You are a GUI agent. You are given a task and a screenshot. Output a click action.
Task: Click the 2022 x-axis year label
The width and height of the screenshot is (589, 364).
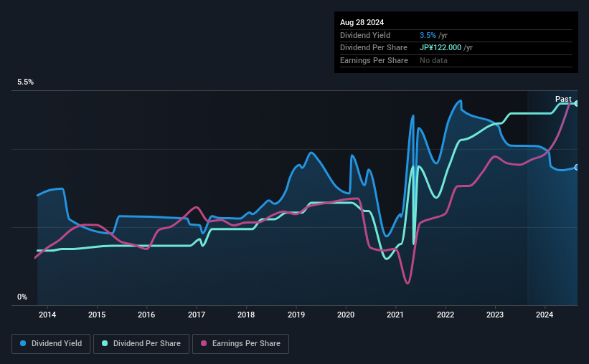[446, 314]
